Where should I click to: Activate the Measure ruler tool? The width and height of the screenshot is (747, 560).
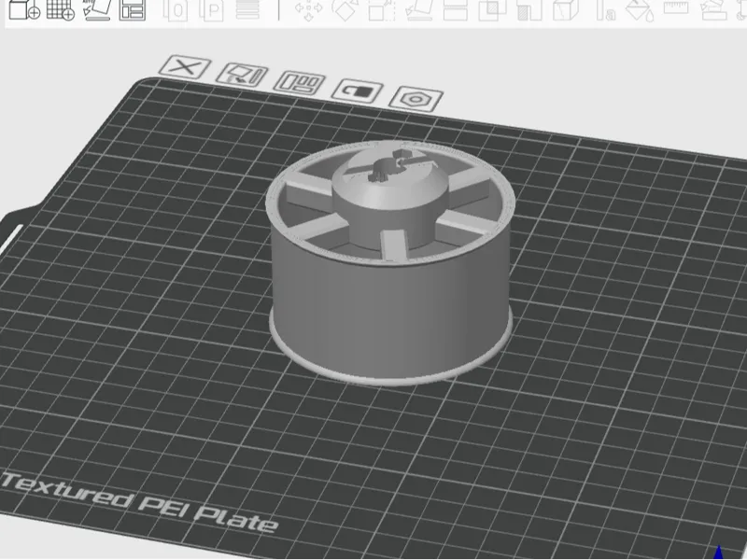click(676, 7)
